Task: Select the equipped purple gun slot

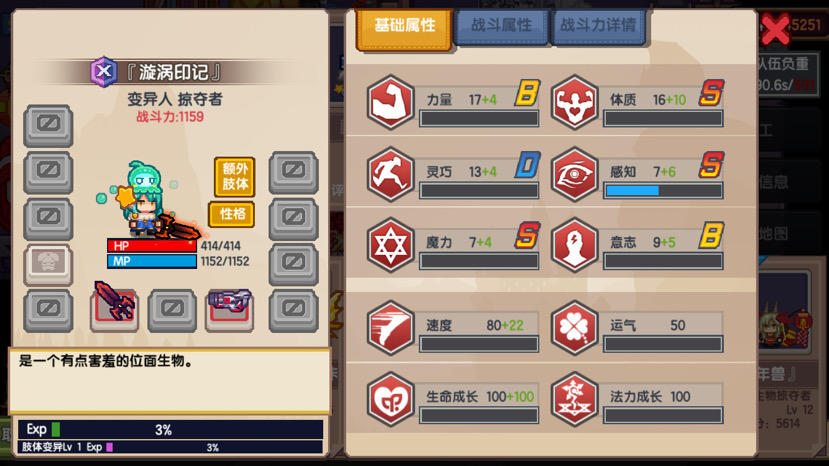Action: (x=229, y=309)
